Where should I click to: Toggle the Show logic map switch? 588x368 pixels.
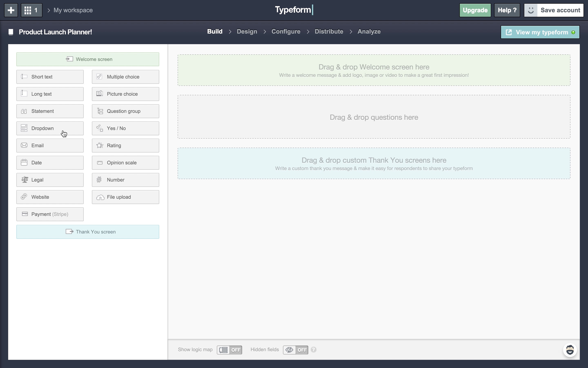229,350
